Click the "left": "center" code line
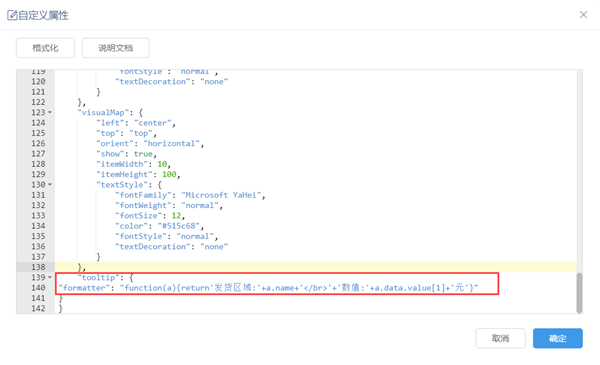 click(x=136, y=123)
